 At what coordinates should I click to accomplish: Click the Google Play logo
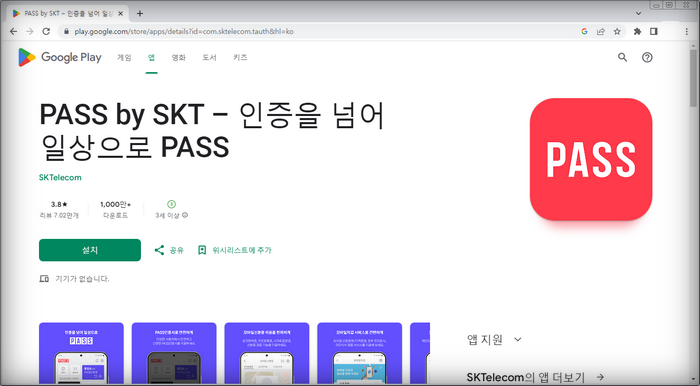60,57
